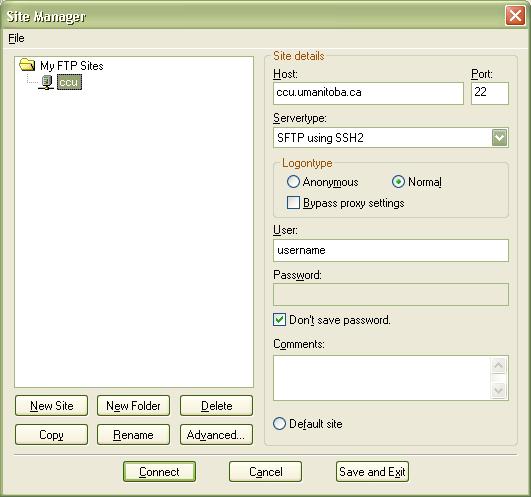The width and height of the screenshot is (531, 497).
Task: Open Advanced... site settings
Action: [x=216, y=434]
